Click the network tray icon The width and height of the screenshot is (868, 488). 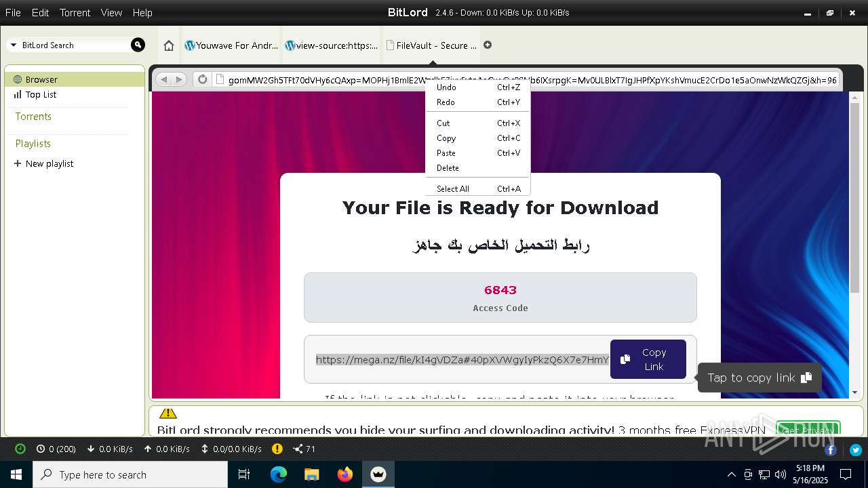pos(764,474)
